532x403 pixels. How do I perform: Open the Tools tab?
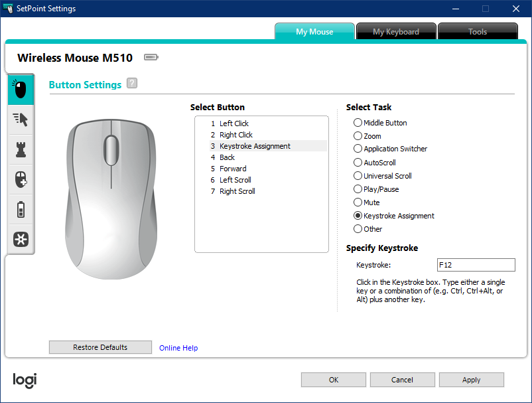point(478,32)
